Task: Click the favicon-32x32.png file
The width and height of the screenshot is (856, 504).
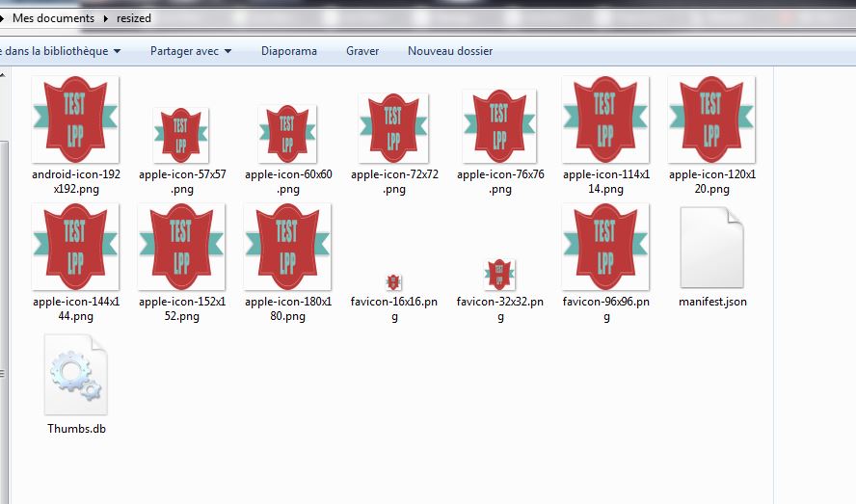Action: 499,275
